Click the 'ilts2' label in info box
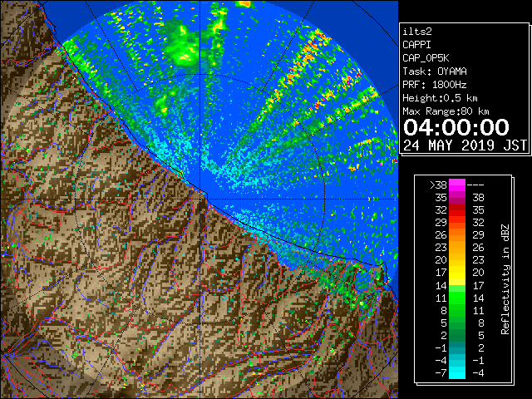The width and height of the screenshot is (532, 399). point(417,32)
